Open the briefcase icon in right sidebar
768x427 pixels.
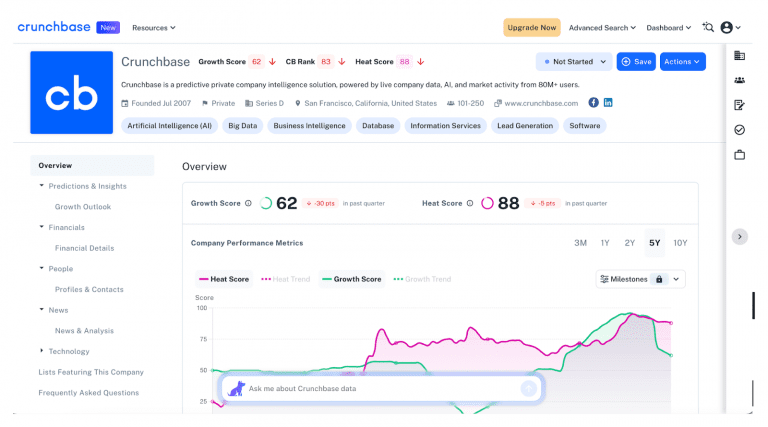tap(740, 155)
